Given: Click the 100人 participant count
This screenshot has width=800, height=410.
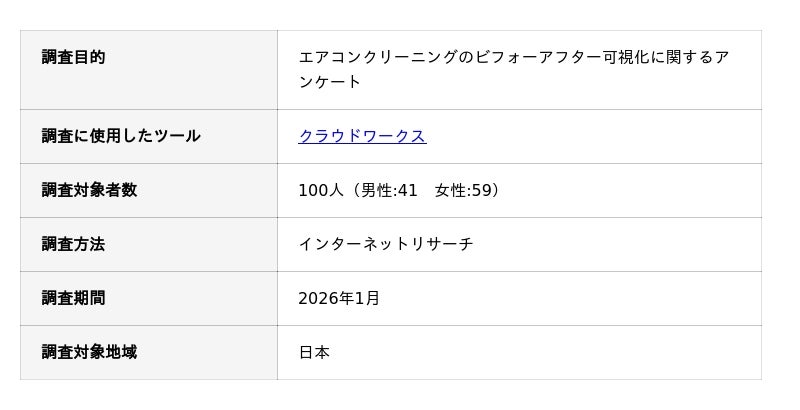Looking at the screenshot, I should 314,190.
